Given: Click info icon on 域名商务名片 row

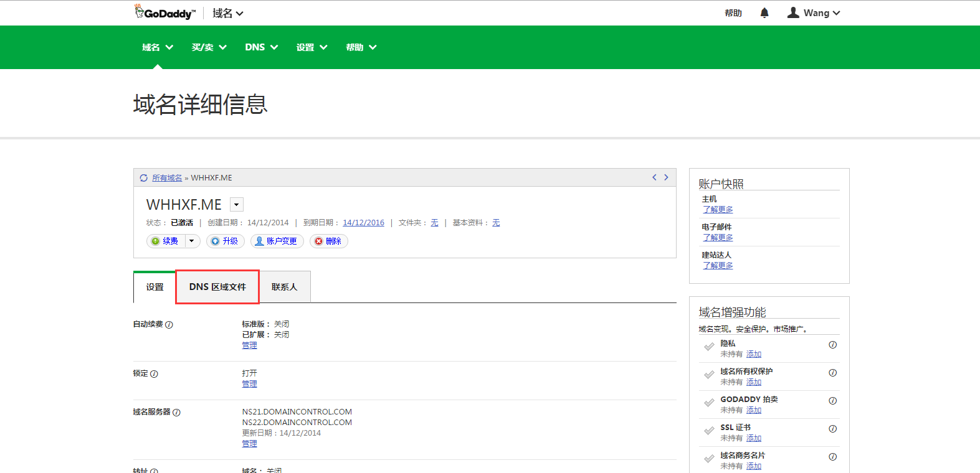Looking at the screenshot, I should click(832, 457).
